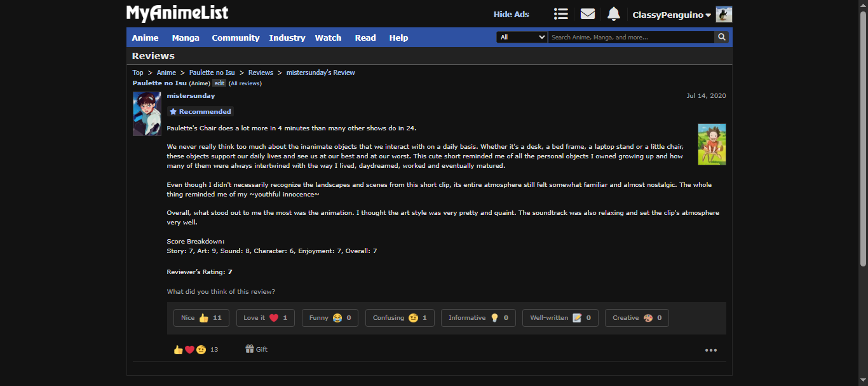React Confusing with puzzled emoji
This screenshot has width=868, height=386.
(400, 318)
